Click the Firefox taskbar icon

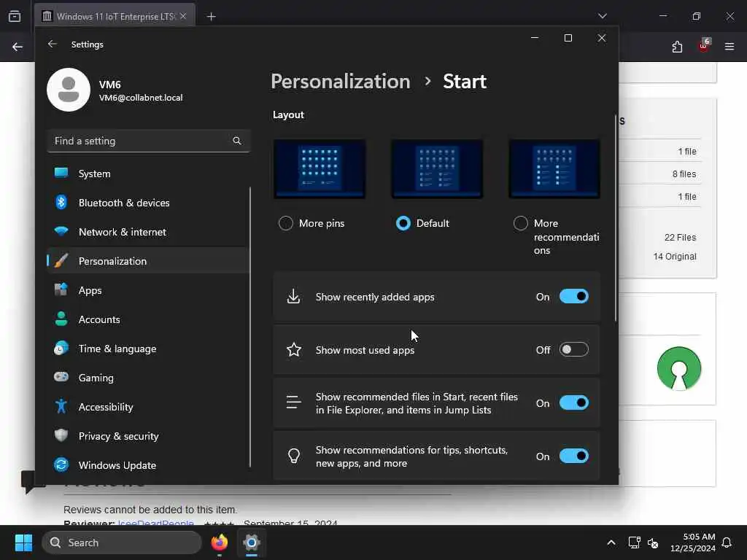pyautogui.click(x=219, y=542)
